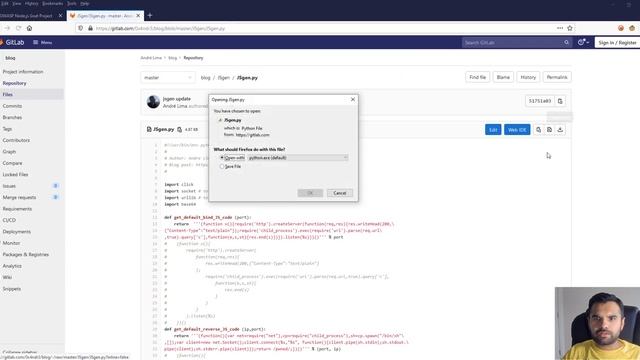Open Locked Files in the sidebar

coord(16,175)
